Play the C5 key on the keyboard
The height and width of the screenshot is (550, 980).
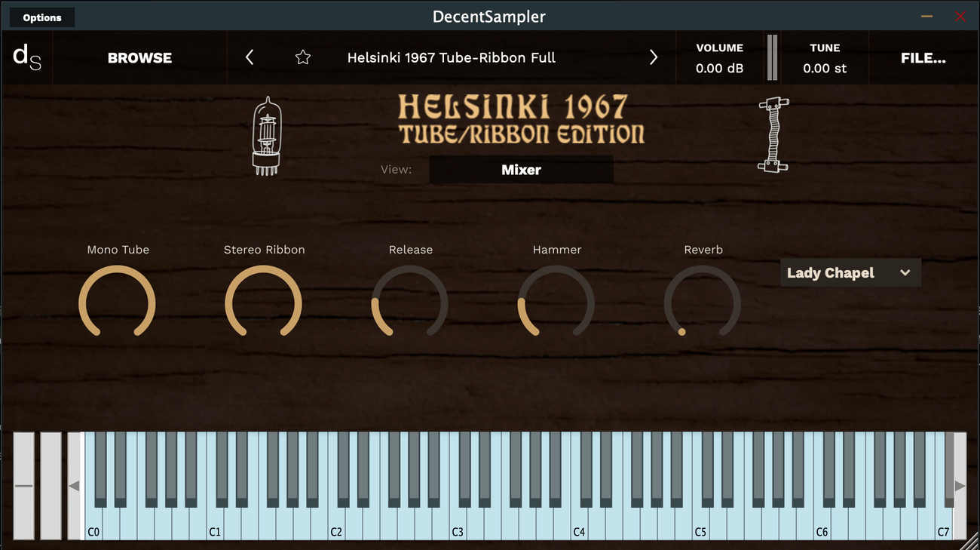(x=700, y=523)
